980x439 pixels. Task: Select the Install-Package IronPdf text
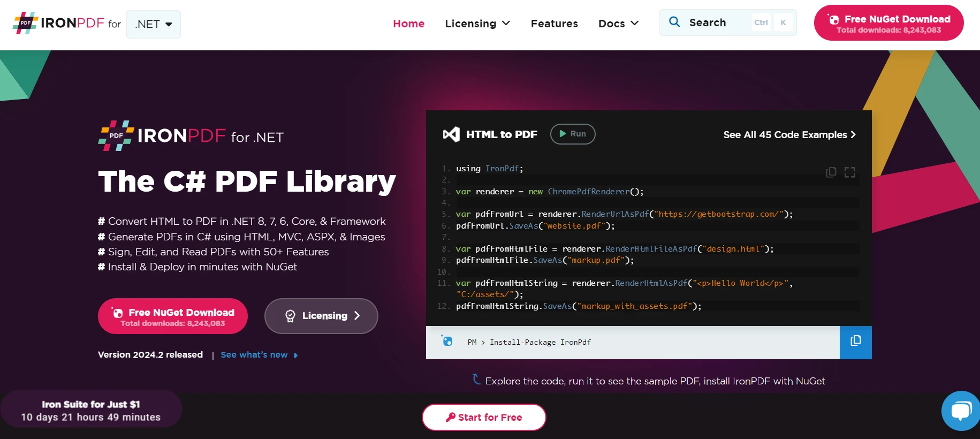(x=541, y=343)
